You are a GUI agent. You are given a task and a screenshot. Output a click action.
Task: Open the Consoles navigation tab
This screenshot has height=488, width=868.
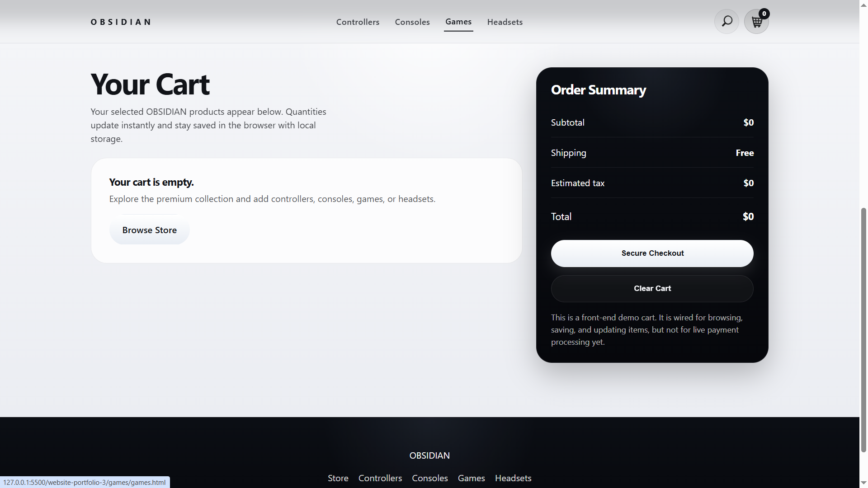[412, 22]
